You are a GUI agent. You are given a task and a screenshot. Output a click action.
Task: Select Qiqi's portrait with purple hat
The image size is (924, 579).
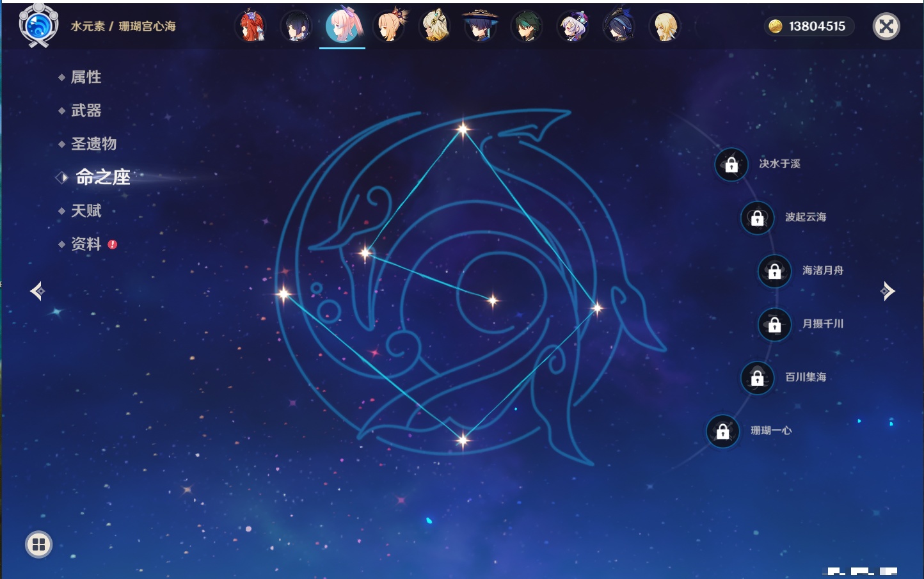point(573,26)
